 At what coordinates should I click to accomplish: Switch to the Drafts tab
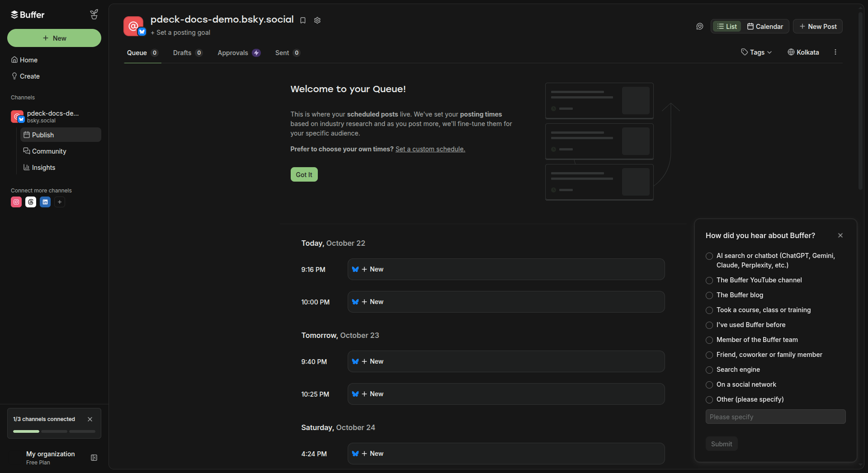pos(188,53)
